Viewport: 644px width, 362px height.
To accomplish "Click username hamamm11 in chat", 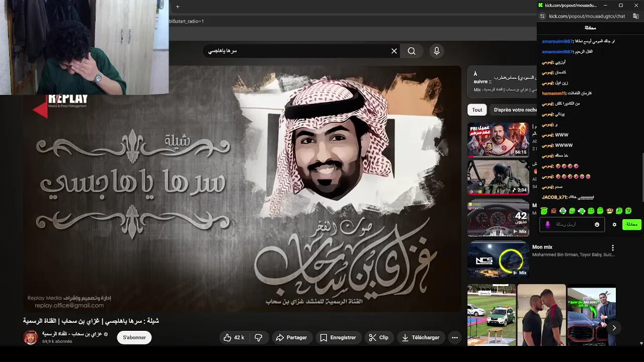I will [x=553, y=93].
